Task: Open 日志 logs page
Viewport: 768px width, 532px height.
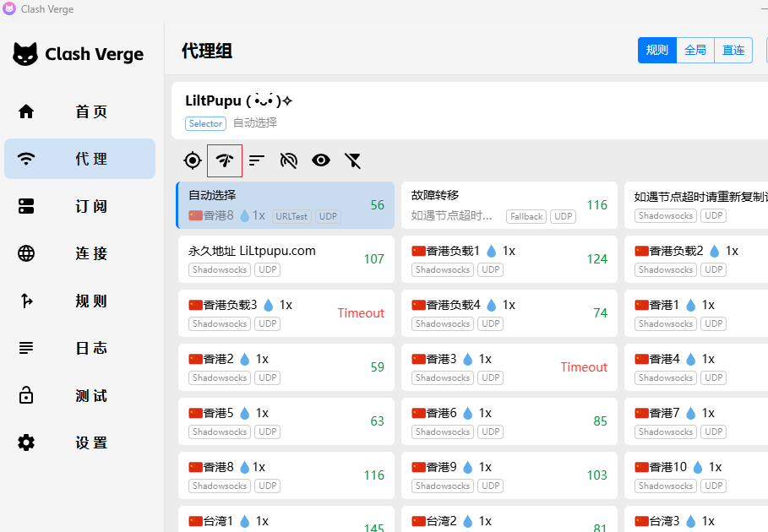Action: pos(80,348)
